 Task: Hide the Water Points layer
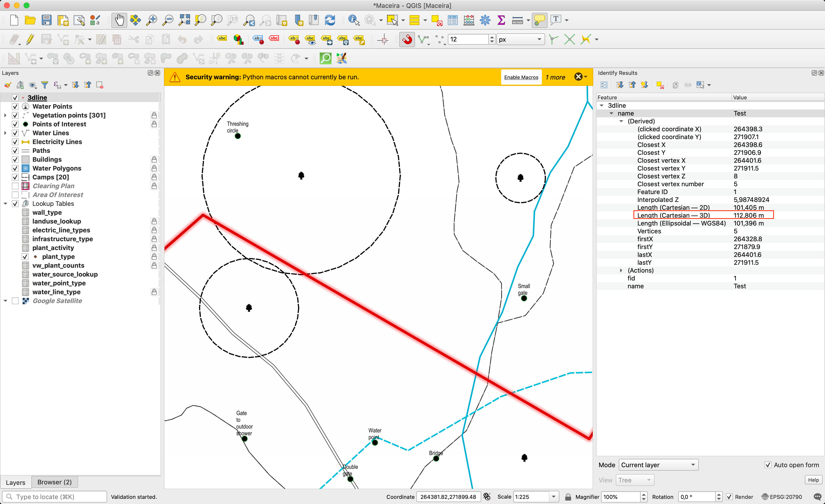(15, 106)
